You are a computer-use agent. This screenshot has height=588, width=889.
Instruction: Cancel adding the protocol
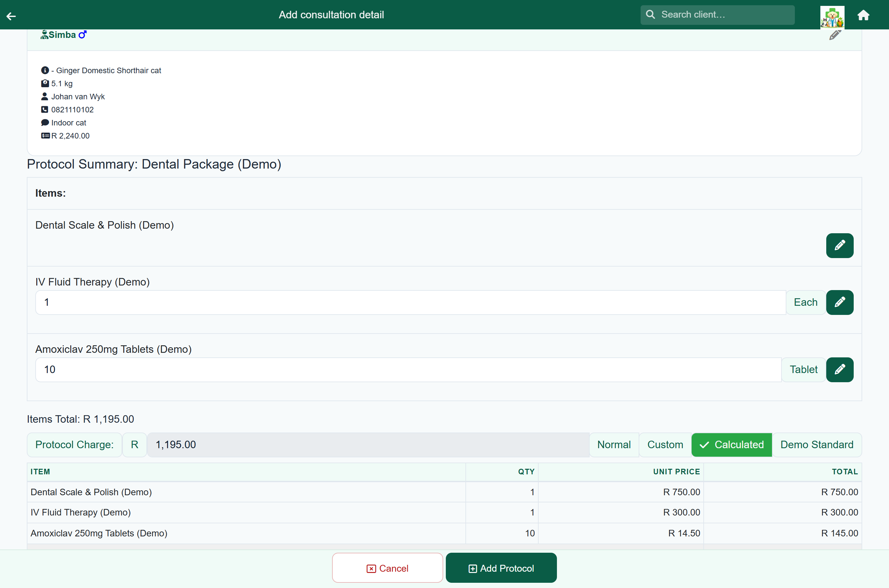click(x=388, y=568)
